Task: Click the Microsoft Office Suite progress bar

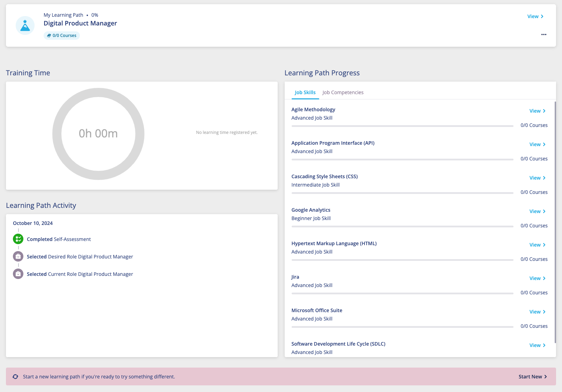Action: (x=402, y=327)
